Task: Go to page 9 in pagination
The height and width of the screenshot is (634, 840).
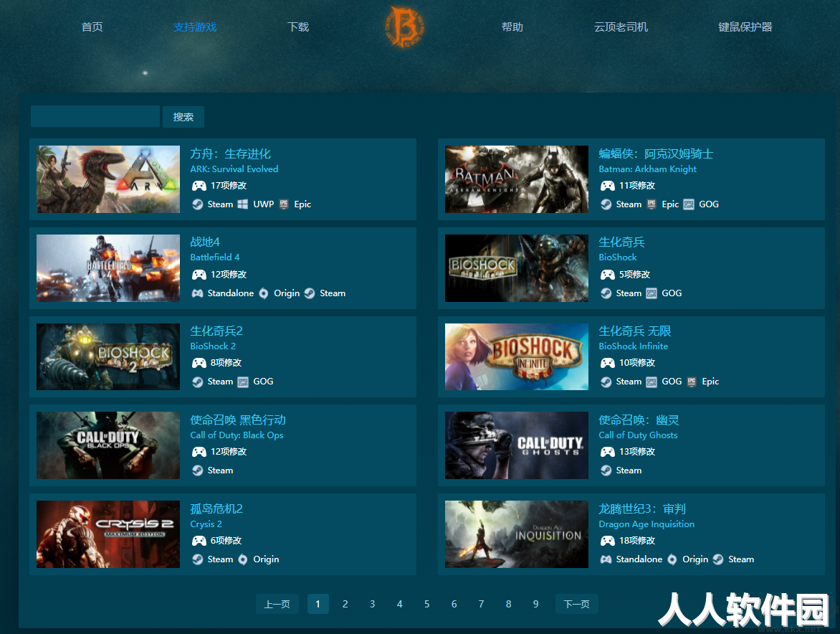Action: pyautogui.click(x=535, y=604)
